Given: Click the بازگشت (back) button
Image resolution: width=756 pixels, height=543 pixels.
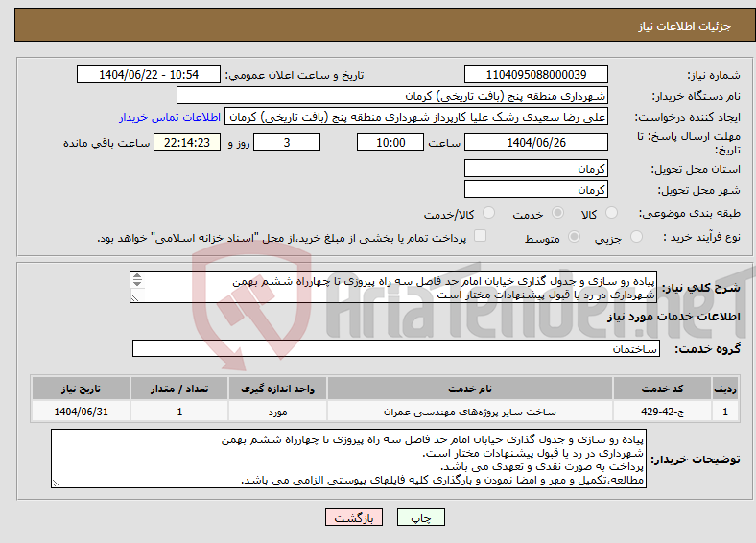Looking at the screenshot, I should [353, 517].
